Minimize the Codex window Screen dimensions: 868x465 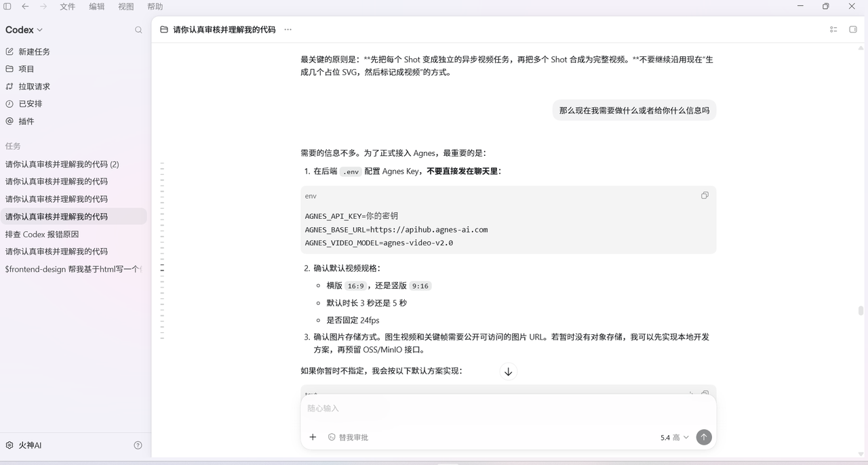[800, 6]
